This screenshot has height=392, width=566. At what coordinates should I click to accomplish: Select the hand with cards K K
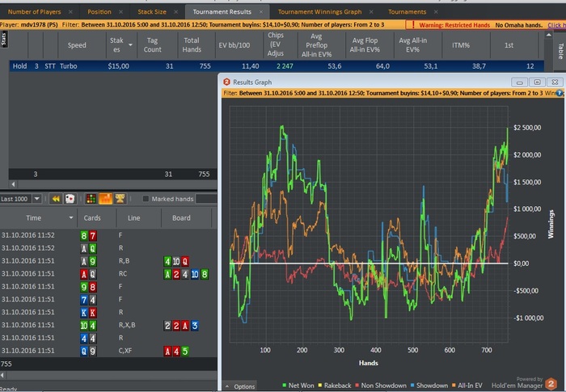click(108, 312)
